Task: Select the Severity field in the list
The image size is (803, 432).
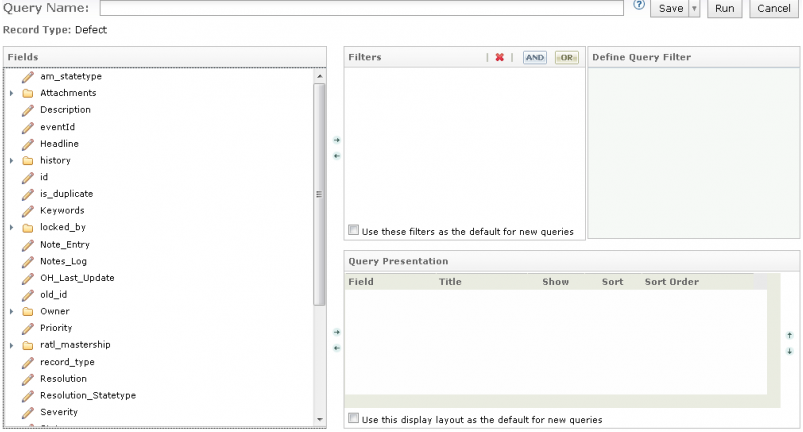Action: pos(59,412)
